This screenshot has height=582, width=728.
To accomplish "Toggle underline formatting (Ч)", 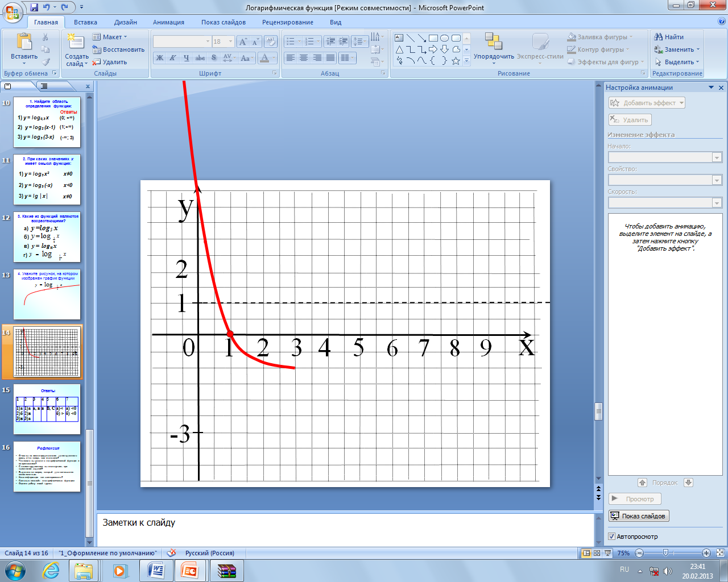I will click(x=186, y=58).
